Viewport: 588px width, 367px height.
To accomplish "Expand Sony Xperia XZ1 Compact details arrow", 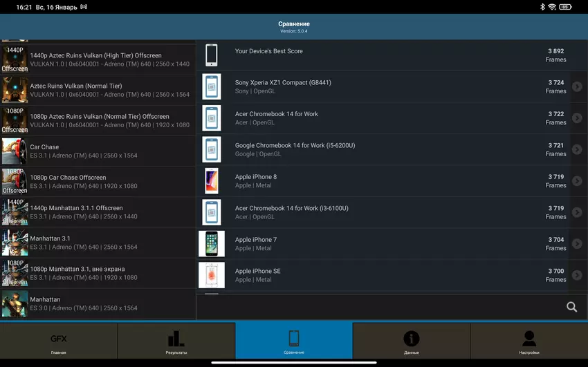I will tap(577, 87).
